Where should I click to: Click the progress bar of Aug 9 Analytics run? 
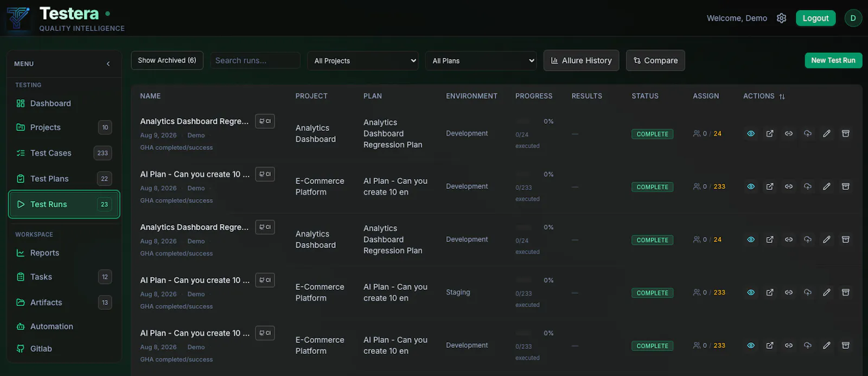point(524,122)
